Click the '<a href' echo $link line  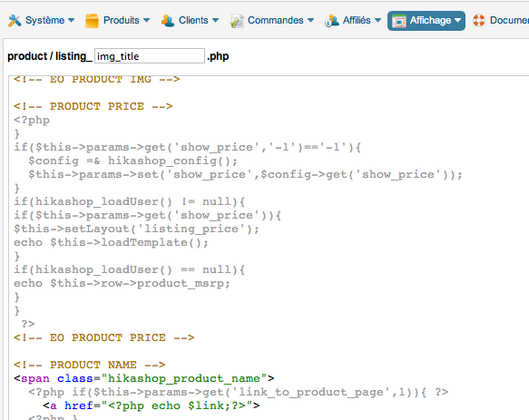point(152,405)
